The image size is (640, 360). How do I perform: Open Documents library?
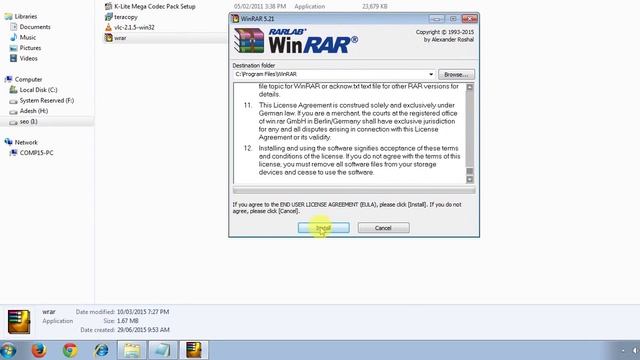[x=35, y=27]
